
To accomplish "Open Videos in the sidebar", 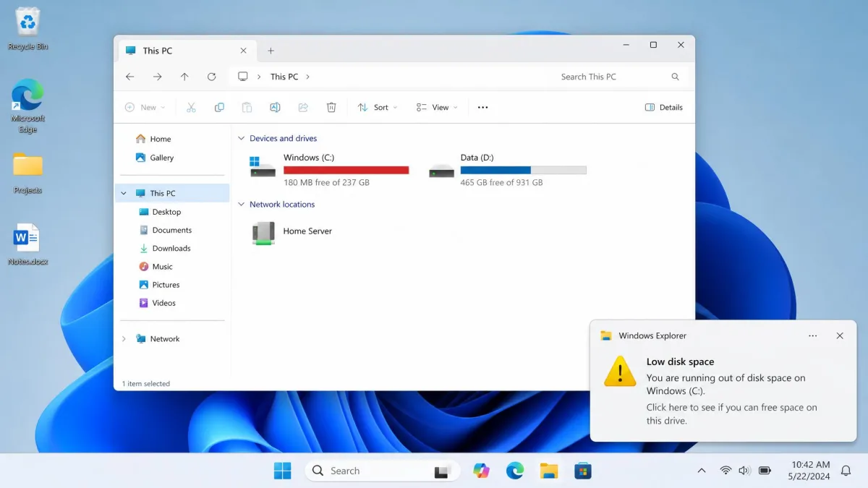I will click(x=157, y=303).
